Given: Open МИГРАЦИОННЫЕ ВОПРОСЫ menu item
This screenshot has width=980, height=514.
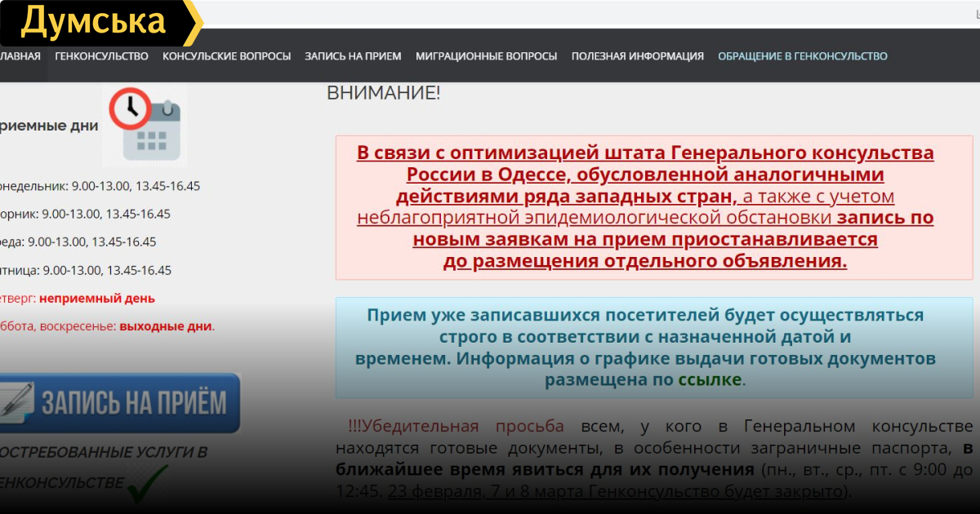Looking at the screenshot, I should (x=486, y=56).
